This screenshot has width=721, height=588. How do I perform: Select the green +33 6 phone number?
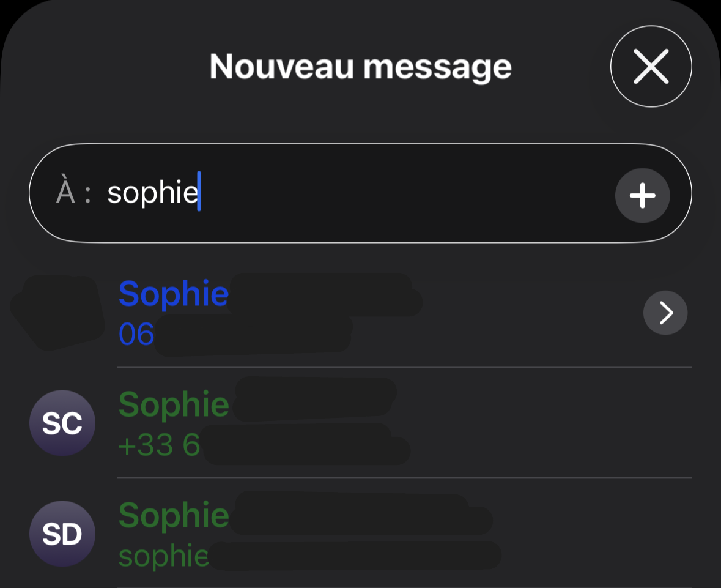[x=158, y=445]
